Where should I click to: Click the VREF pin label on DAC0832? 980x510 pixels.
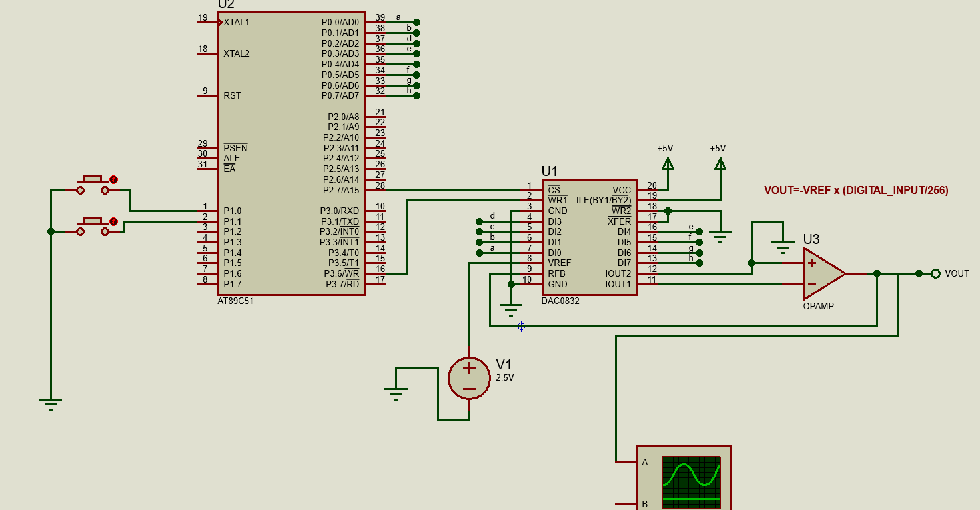pyautogui.click(x=559, y=263)
